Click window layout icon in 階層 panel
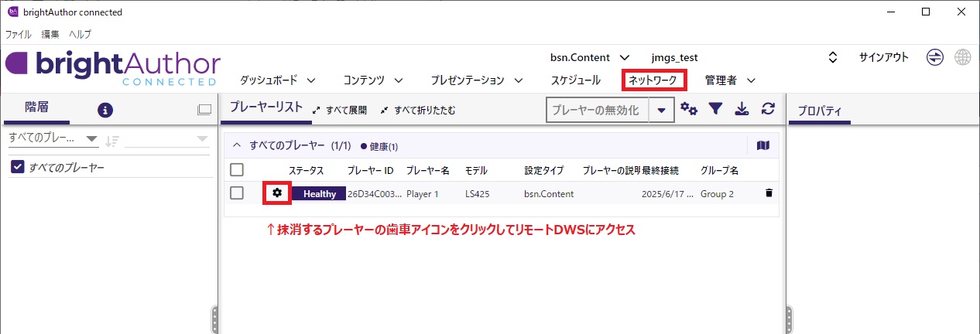 pos(204,110)
